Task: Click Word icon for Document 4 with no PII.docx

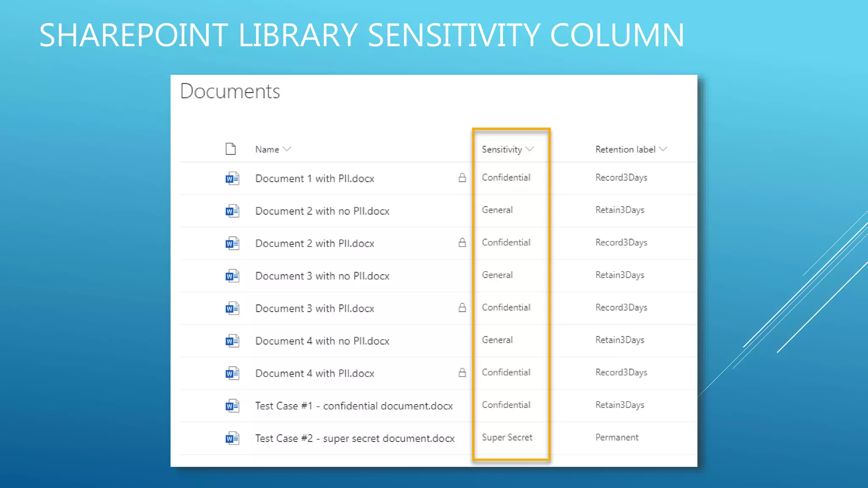Action: 232,341
